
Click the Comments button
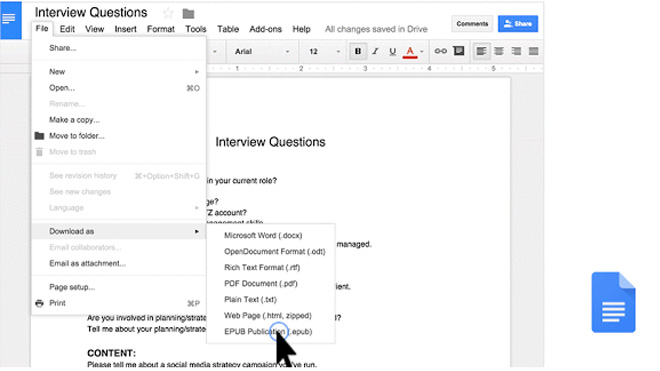(472, 24)
